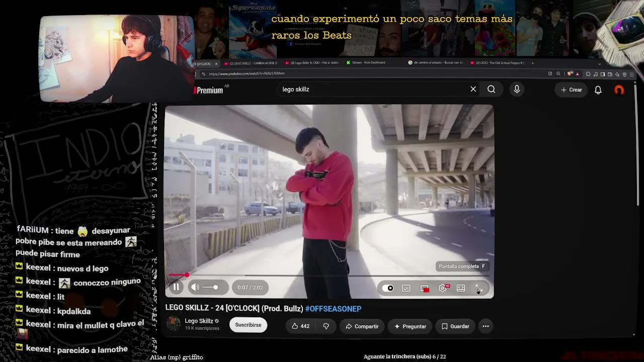Switch to 'LEGO- The Old School Project' tab

[497, 63]
